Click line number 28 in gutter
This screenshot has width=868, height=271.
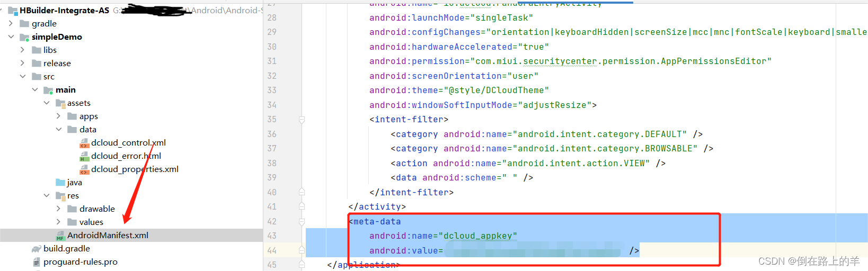[x=272, y=17]
